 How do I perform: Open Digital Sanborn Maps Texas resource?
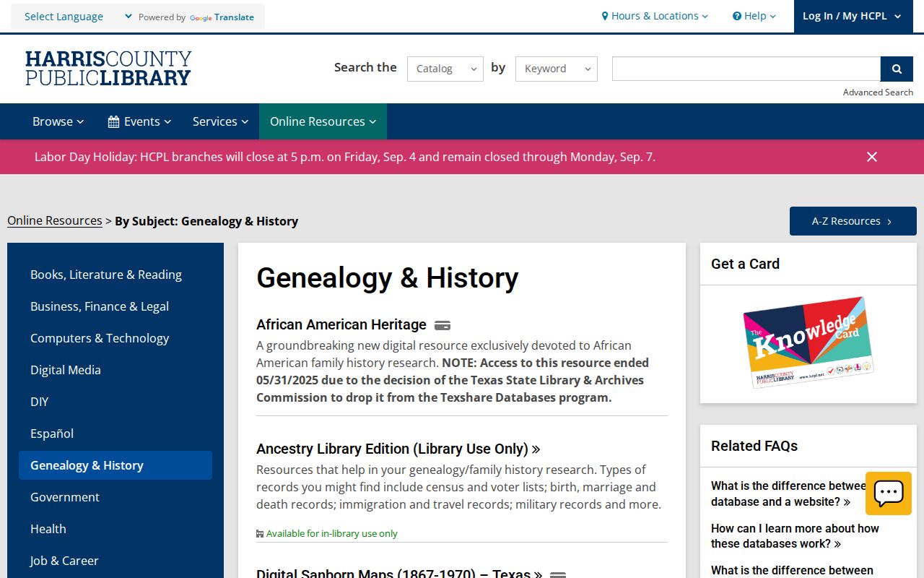[x=399, y=574]
